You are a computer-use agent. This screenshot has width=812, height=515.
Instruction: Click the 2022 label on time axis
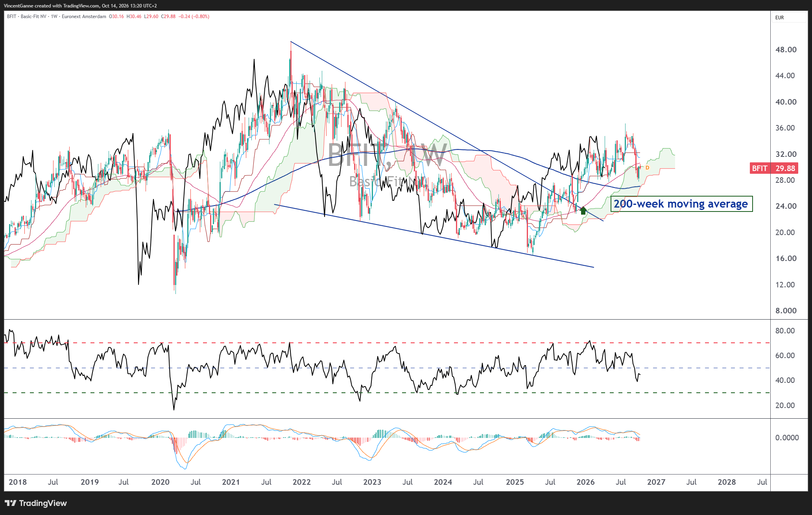click(302, 482)
